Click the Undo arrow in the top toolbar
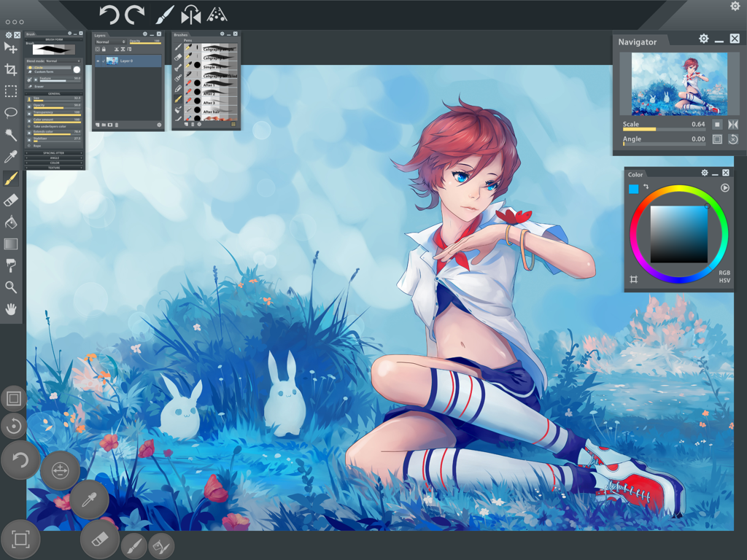747x560 pixels. (x=108, y=13)
